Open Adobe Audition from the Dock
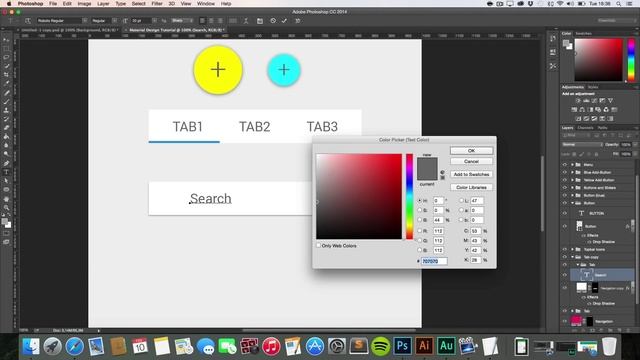The width and height of the screenshot is (640, 360). 446,346
